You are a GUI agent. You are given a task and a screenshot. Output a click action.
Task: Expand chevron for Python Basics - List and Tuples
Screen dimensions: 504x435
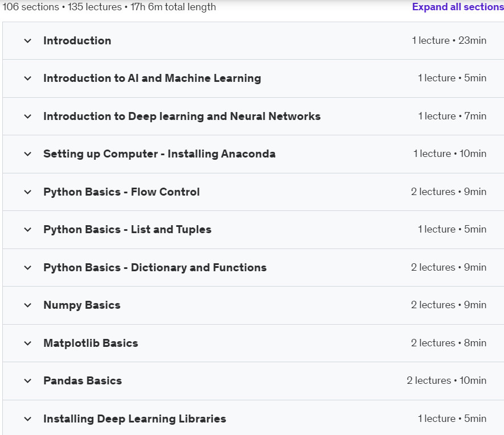[x=28, y=230]
